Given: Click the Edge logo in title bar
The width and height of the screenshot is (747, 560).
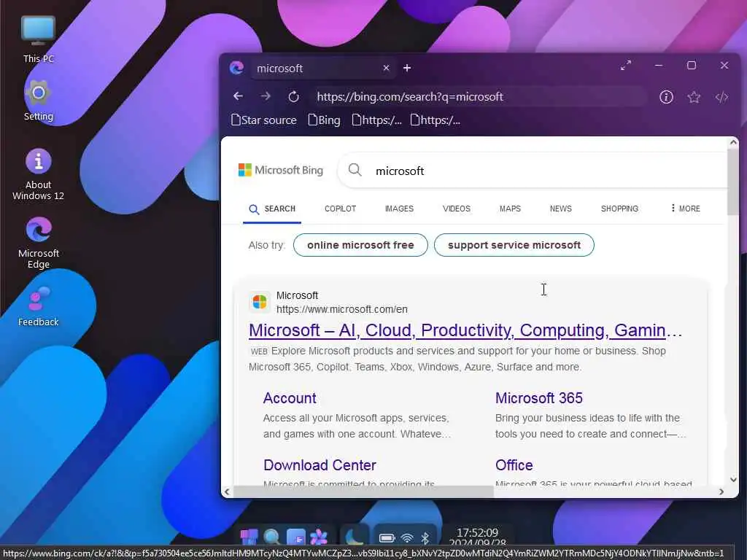Looking at the screenshot, I should [x=237, y=68].
